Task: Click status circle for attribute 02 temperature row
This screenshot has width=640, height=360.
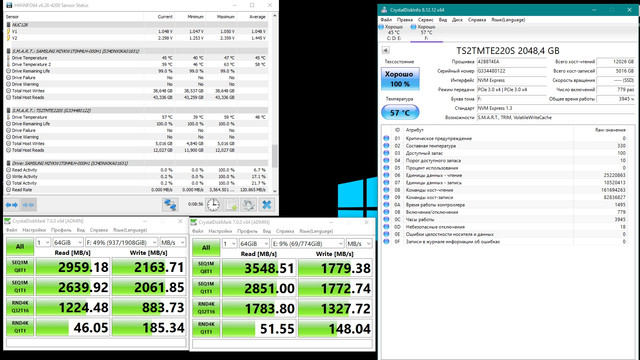Action: point(386,146)
